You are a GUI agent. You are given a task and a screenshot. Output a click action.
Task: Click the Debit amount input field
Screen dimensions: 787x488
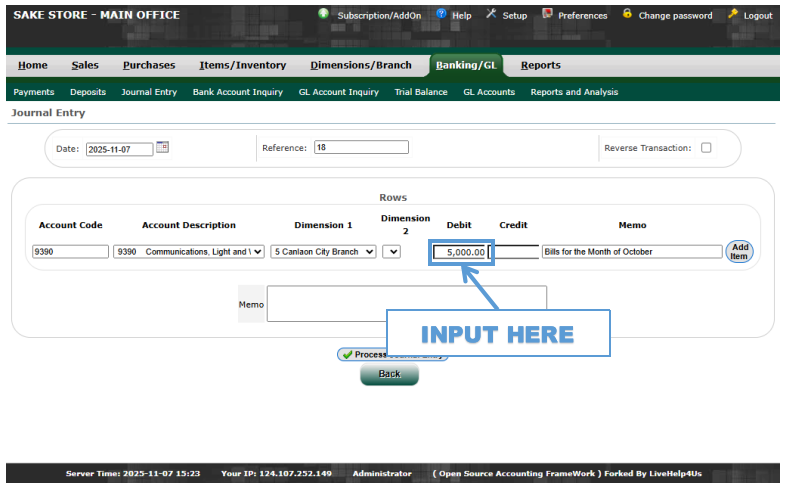(460, 252)
